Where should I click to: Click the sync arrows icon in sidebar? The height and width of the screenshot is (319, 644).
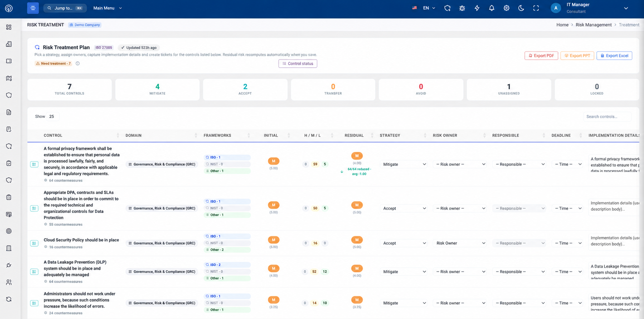[9, 299]
